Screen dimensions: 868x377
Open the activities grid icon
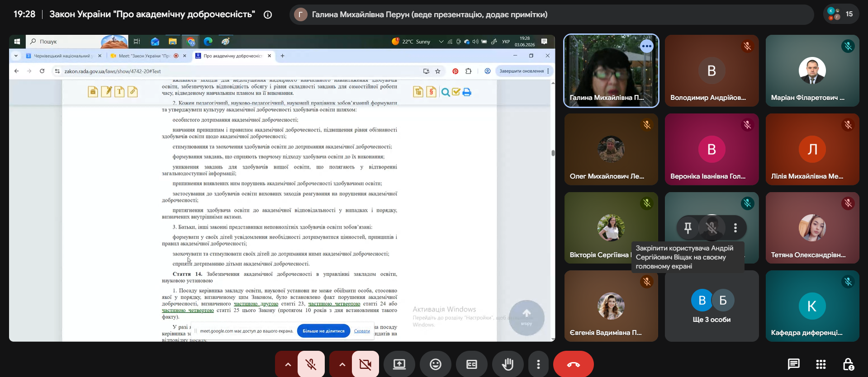coord(821,364)
